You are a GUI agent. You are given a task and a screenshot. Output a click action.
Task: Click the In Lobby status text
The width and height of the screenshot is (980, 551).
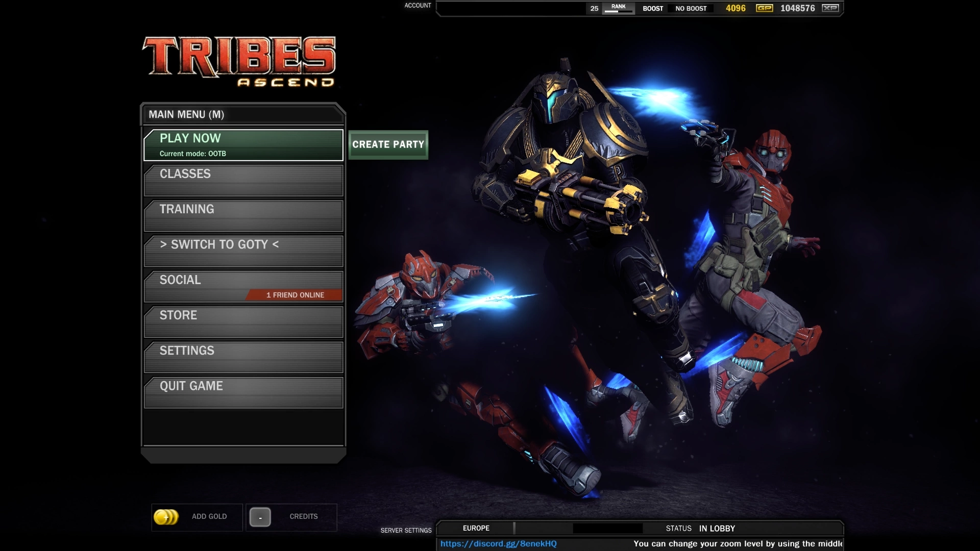[717, 529]
